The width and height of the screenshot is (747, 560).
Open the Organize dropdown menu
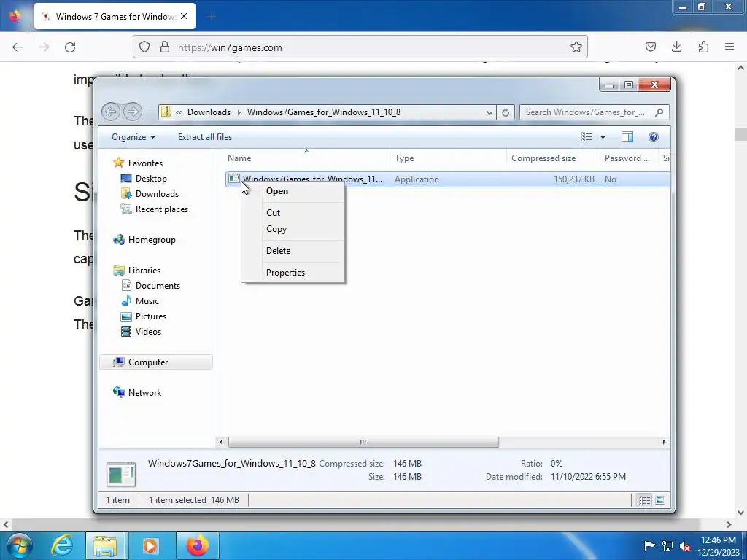[x=133, y=137]
